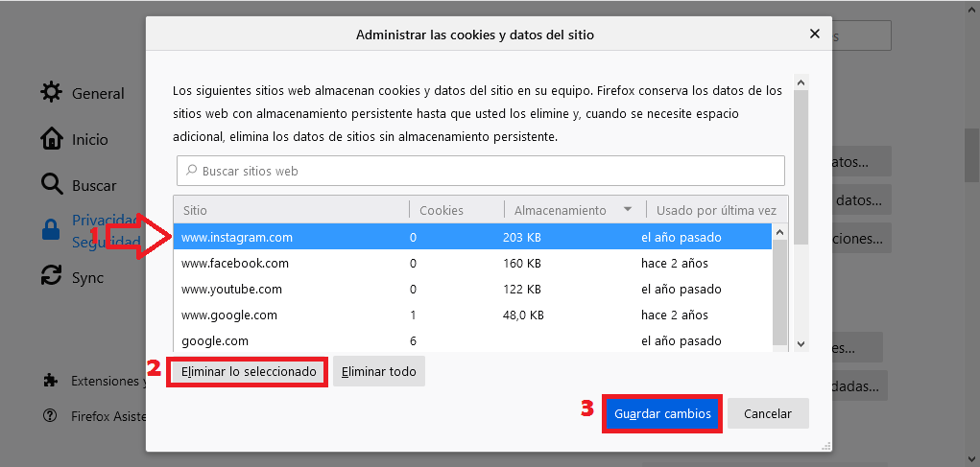Click the preferences page scrollbar thumb
Image resolution: width=980 pixels, height=467 pixels.
coord(971,154)
